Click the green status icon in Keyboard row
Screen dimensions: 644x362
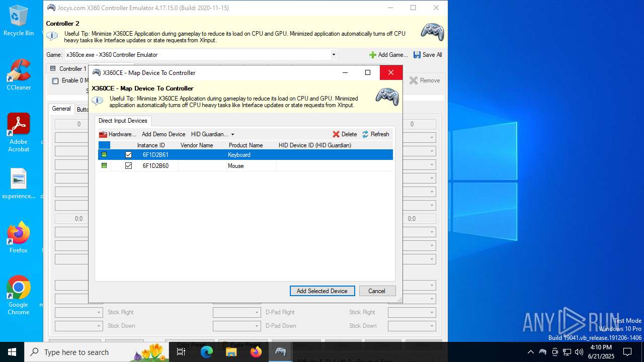pyautogui.click(x=104, y=155)
